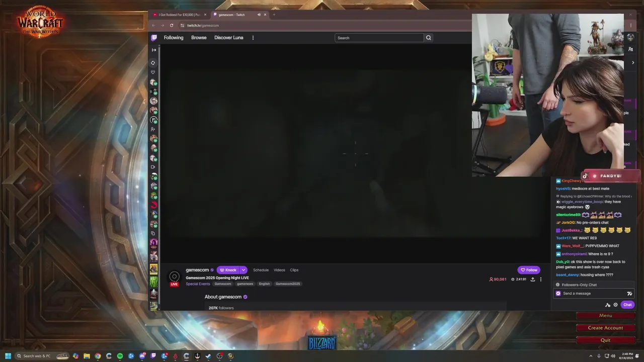Click the chat username hyoshi5
644x362 pixels.
(x=563, y=189)
